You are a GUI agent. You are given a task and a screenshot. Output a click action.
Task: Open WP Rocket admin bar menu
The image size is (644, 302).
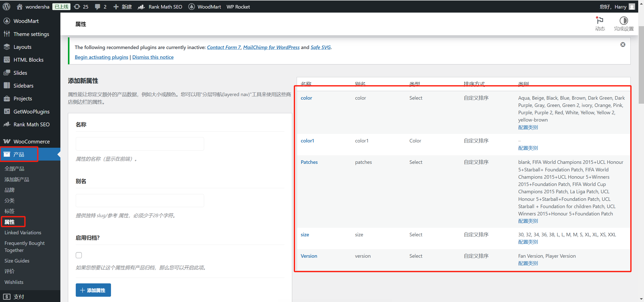pos(238,7)
